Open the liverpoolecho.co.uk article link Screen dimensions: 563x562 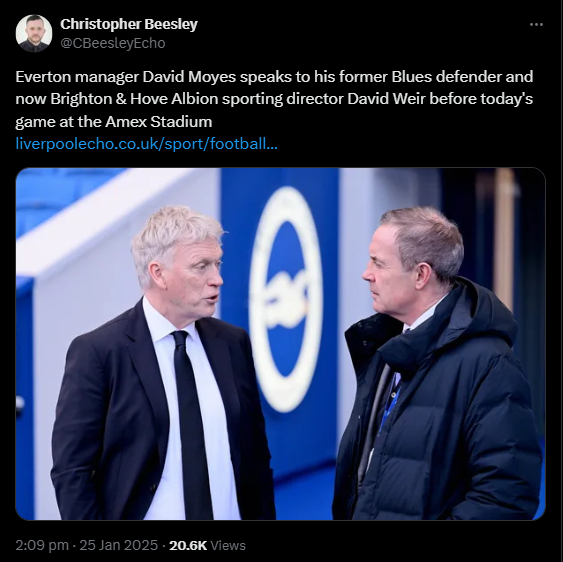[x=146, y=144]
